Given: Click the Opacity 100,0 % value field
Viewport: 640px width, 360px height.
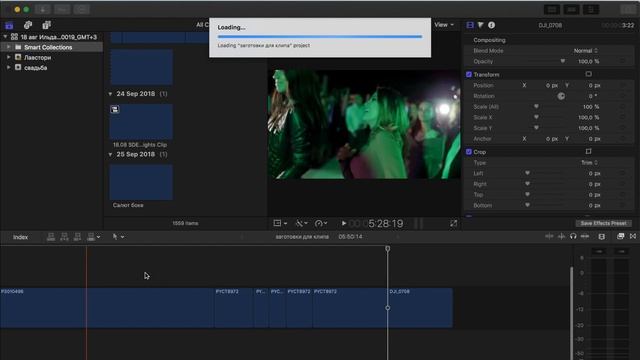Looking at the screenshot, I should click(x=589, y=61).
